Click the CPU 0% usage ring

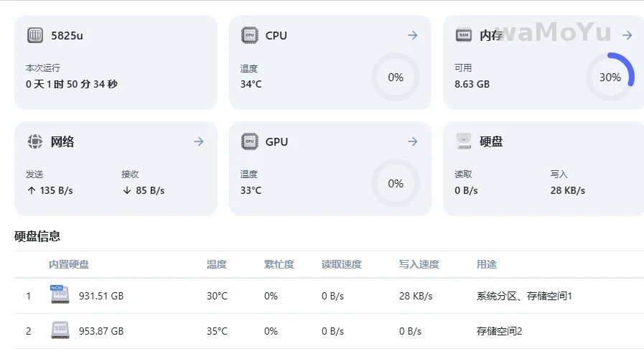pyautogui.click(x=396, y=77)
